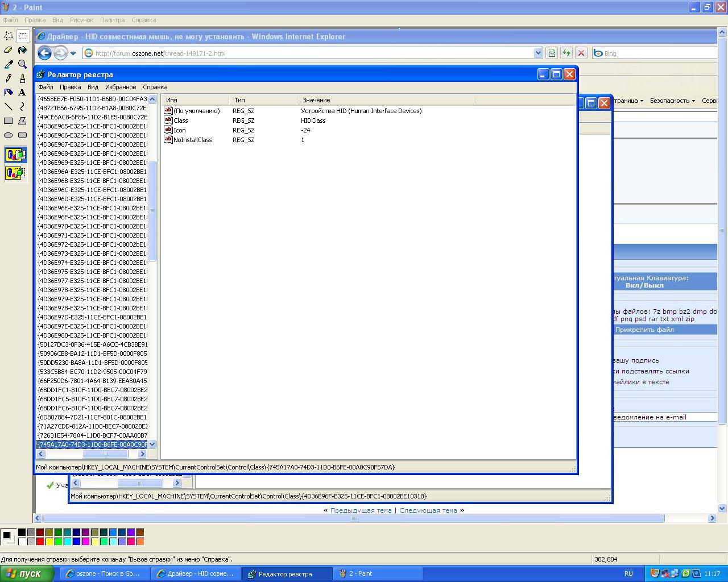
Task: Click the Back arrow in Internet Explorer
Action: pyautogui.click(x=44, y=53)
